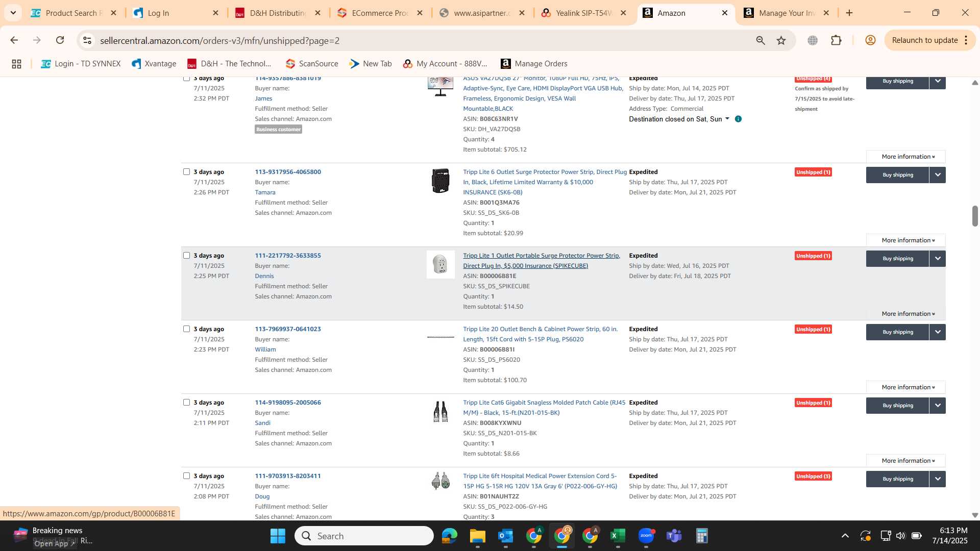Switch to the Yealink SIP-T54W tab
Screen dimensions: 980x551
(x=583, y=13)
